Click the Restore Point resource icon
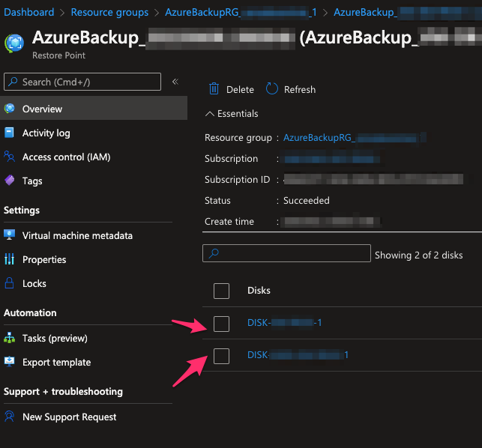Image resolution: width=482 pixels, height=448 pixels. point(14,43)
